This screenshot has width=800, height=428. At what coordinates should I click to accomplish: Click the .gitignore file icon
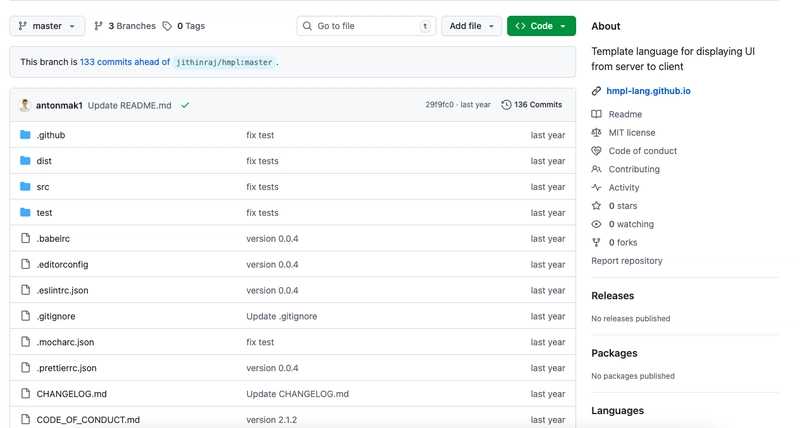click(26, 316)
